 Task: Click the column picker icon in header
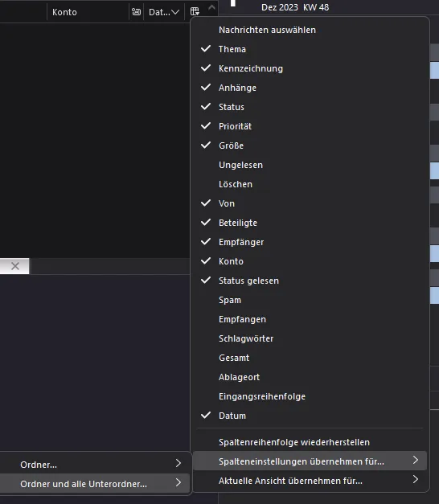point(195,12)
